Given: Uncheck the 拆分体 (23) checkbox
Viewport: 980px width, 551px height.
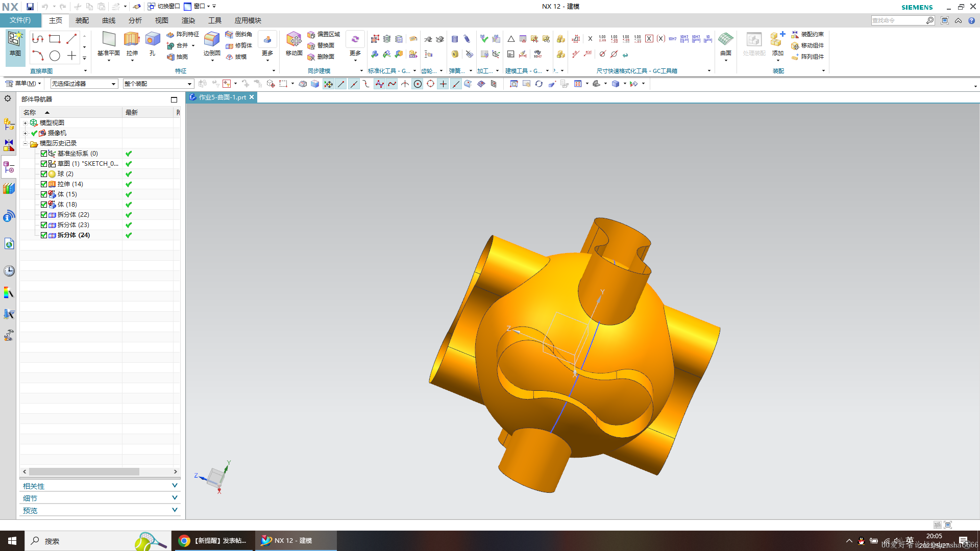Looking at the screenshot, I should point(44,225).
